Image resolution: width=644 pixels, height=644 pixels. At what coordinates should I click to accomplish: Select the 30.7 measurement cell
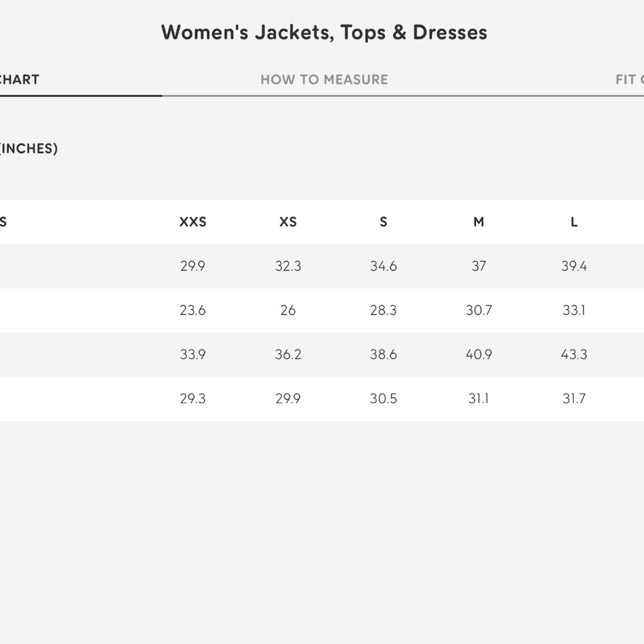coord(478,310)
